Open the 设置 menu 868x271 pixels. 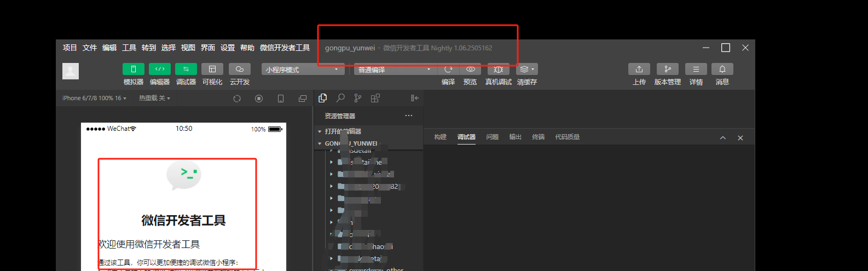[228, 48]
